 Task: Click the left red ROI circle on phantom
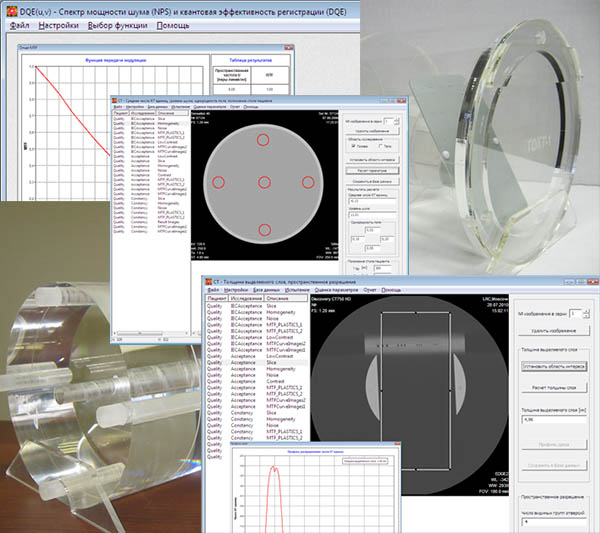point(218,183)
